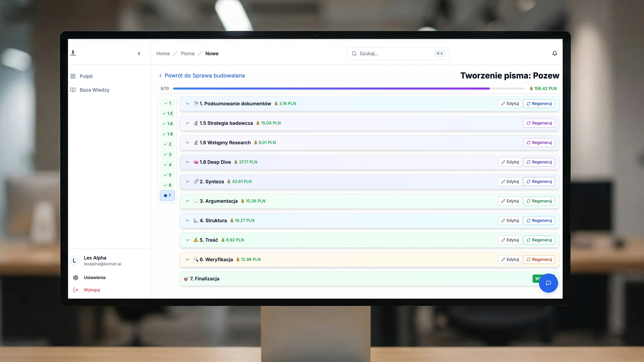Click the red Wyloguj logout icon
644x362 pixels.
pos(75,290)
